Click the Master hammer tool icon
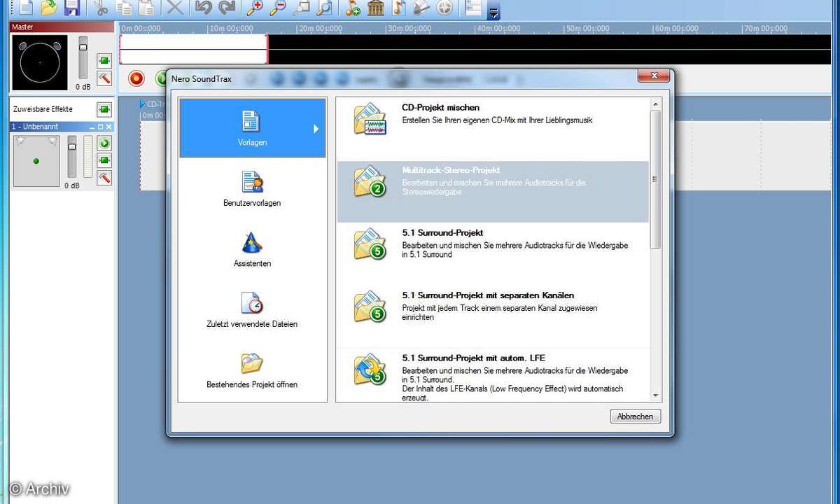Viewport: 840px width, 504px height. (x=104, y=78)
